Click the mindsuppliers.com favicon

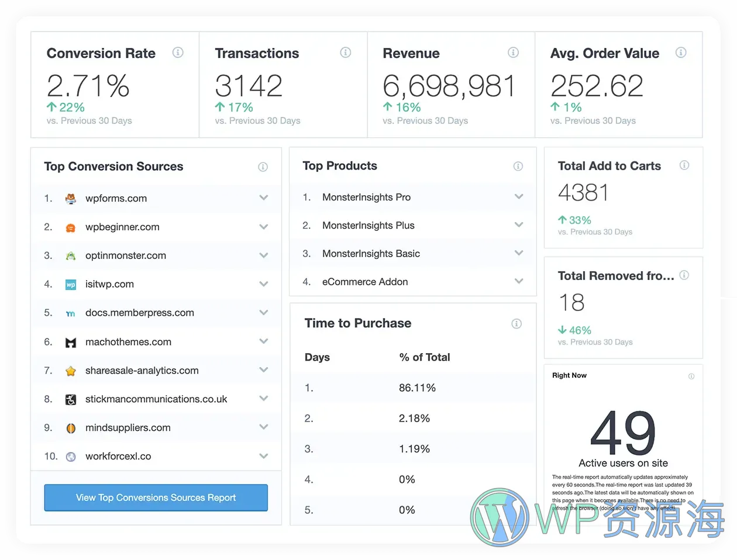(71, 428)
